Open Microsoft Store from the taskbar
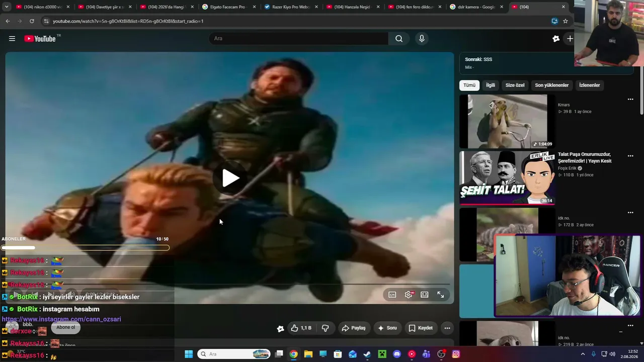 point(338,354)
